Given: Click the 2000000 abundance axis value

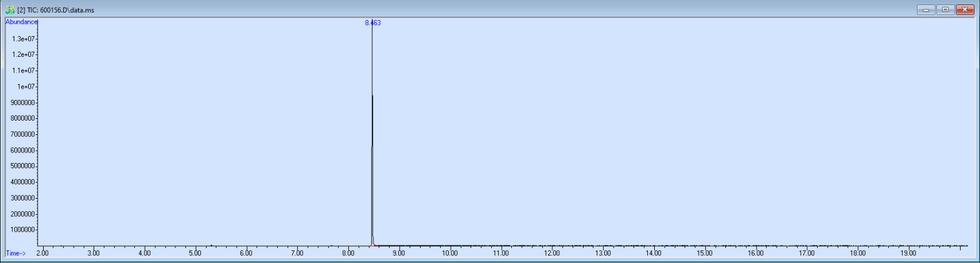Looking at the screenshot, I should 23,214.
